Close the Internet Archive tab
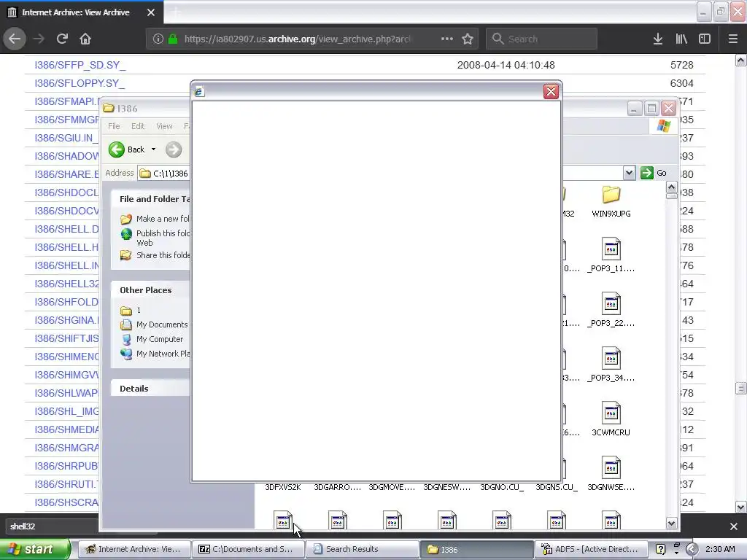Image resolution: width=747 pixels, height=560 pixels. (151, 12)
